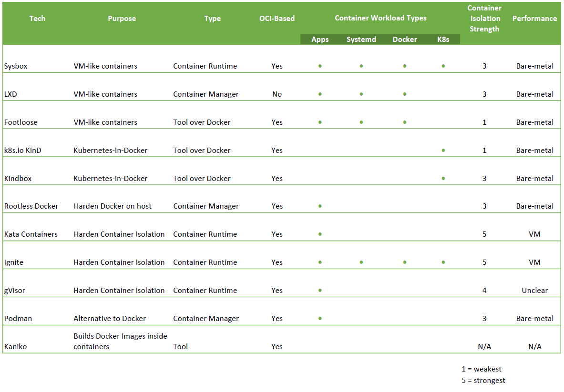Select LXD's green dot in Systemd column
Screen dimensions: 564x392
tap(361, 94)
